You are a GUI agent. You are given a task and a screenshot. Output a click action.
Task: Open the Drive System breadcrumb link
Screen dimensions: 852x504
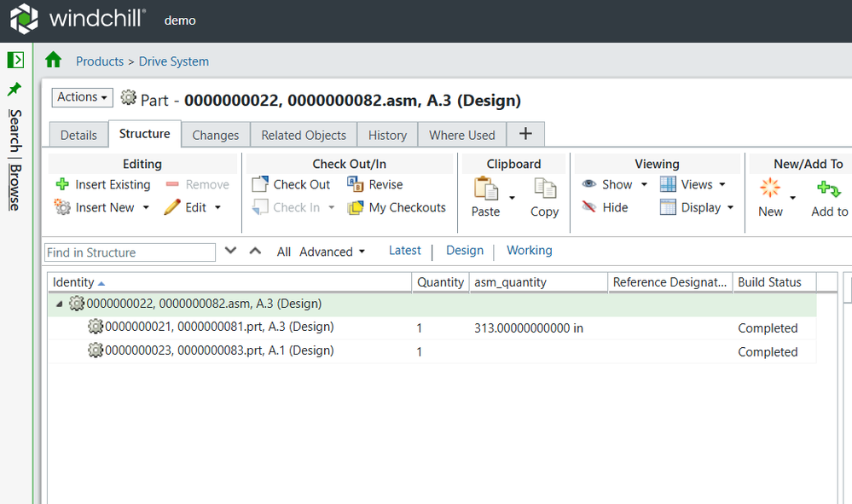174,61
